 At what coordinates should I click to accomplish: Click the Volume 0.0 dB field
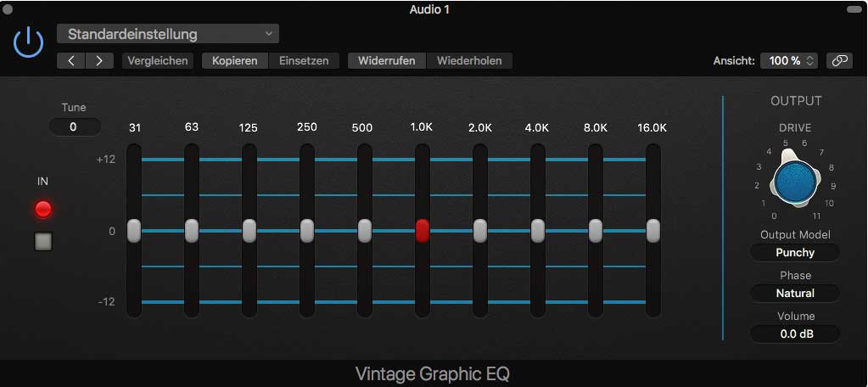pyautogui.click(x=795, y=334)
